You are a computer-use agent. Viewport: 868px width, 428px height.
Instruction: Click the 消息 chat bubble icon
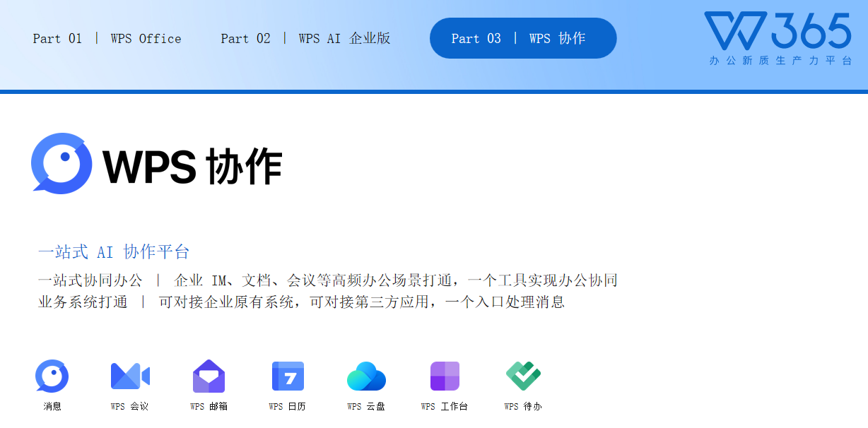pos(52,376)
